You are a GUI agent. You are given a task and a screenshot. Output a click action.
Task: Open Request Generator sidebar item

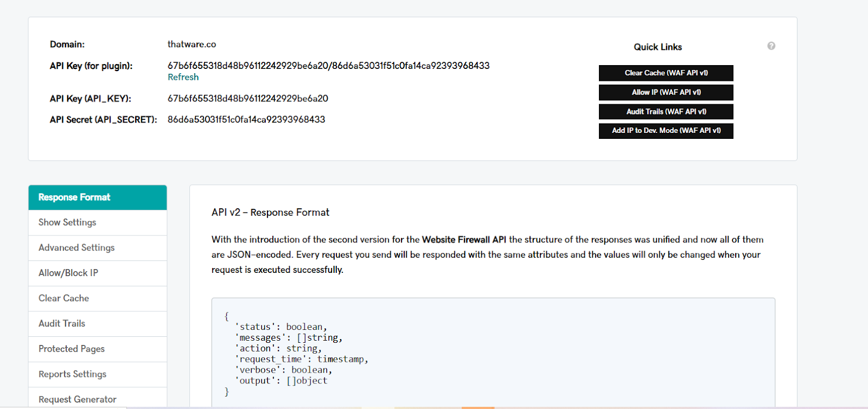(x=98, y=399)
